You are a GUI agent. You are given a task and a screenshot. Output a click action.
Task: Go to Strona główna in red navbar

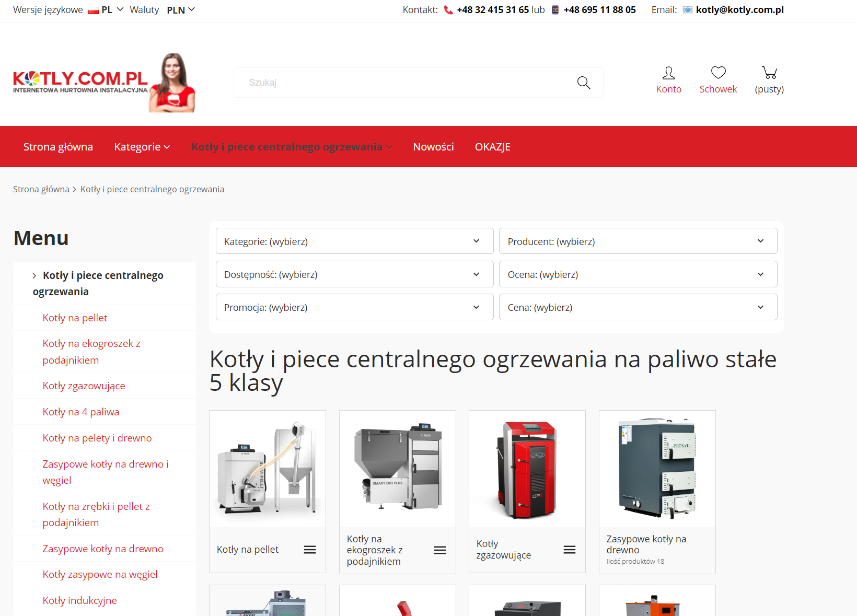(x=58, y=147)
